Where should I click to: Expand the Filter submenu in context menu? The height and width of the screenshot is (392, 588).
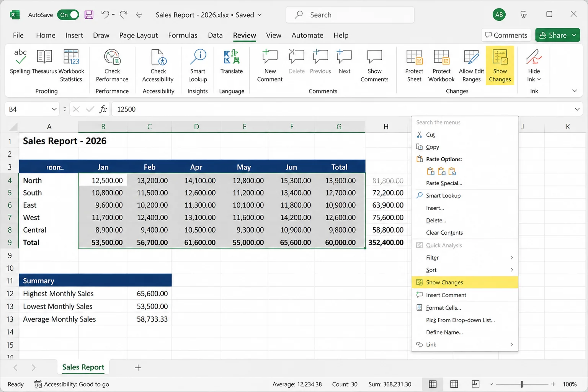pos(512,258)
